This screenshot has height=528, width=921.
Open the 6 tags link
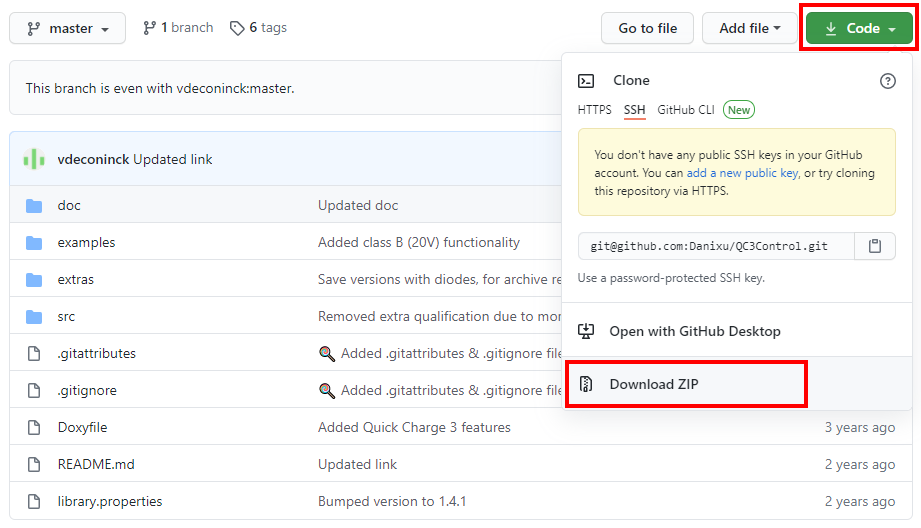point(258,28)
